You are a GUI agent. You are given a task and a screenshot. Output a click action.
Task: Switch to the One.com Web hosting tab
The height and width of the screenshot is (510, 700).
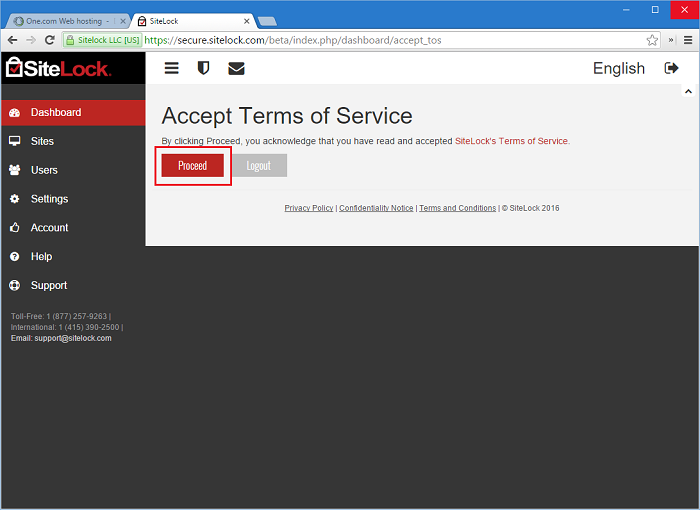click(67, 21)
